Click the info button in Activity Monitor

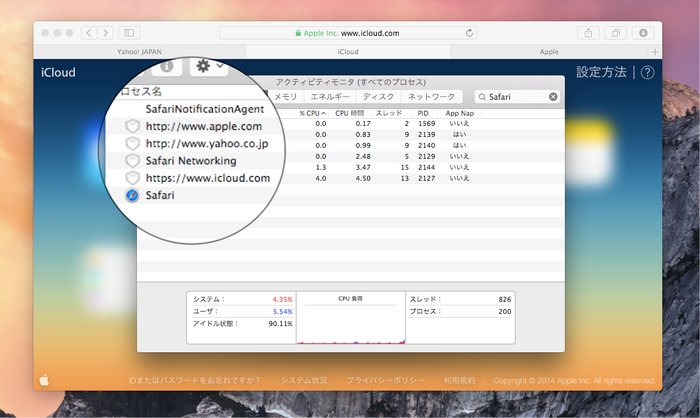click(x=167, y=66)
